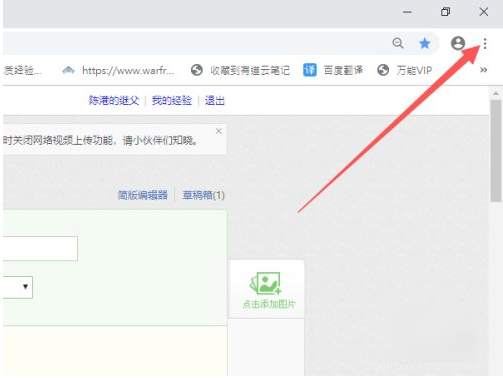Click the username link 陈港的继父

tap(114, 100)
